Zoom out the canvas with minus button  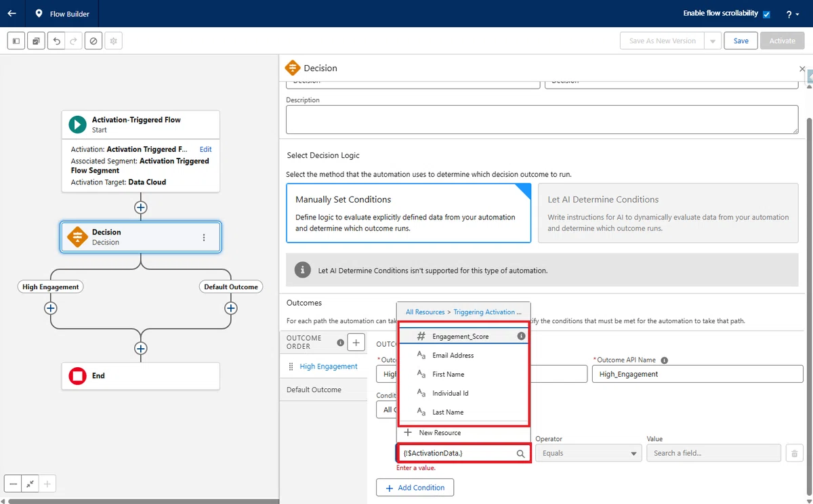[x=14, y=484]
